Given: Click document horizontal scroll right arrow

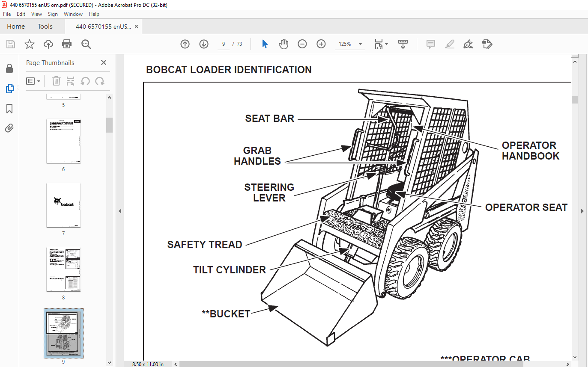Looking at the screenshot, I should [x=568, y=364].
